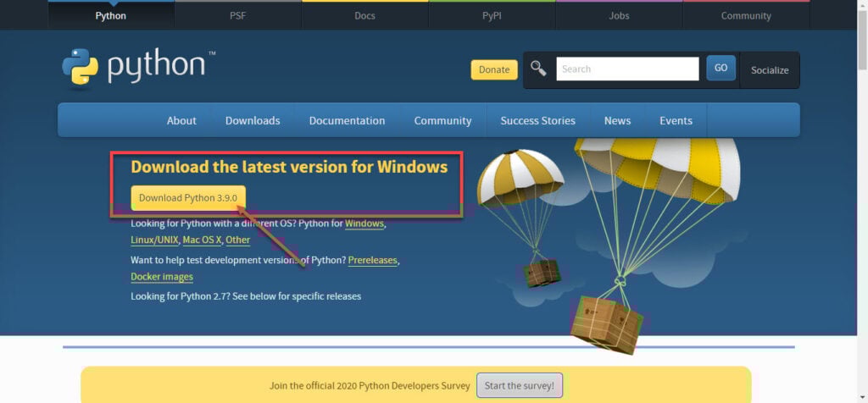Follow the Other OS link
This screenshot has width=868, height=403.
click(238, 240)
